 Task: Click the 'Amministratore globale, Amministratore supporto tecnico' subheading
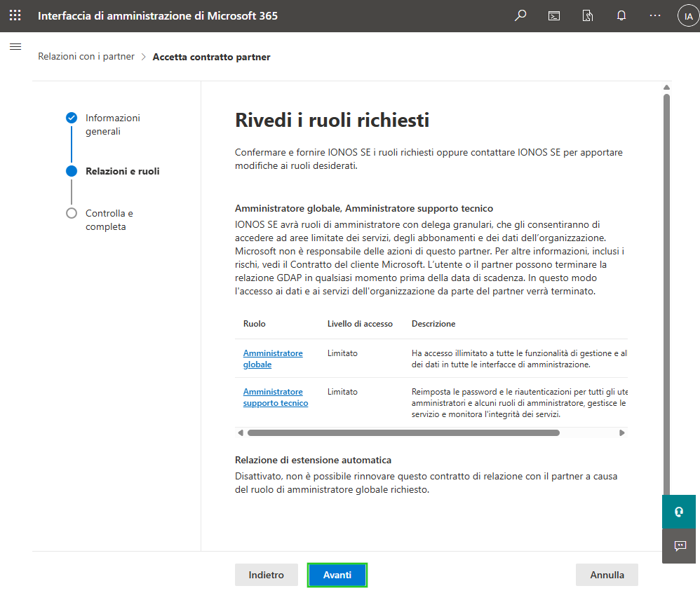tap(364, 208)
